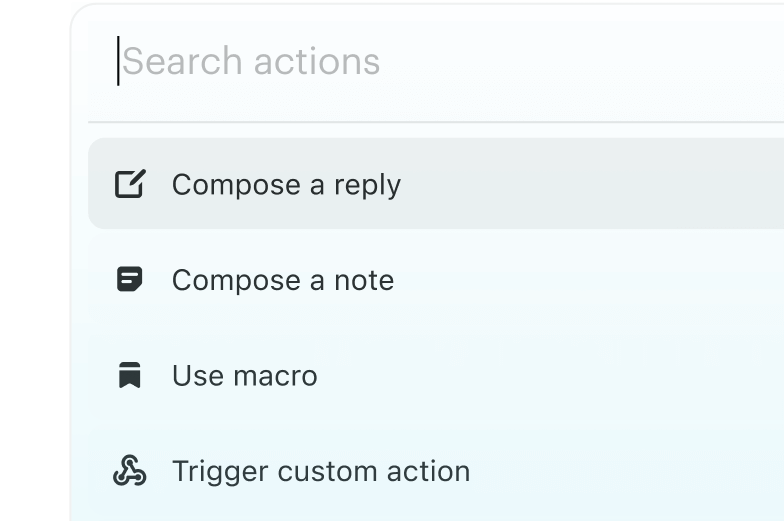Image resolution: width=784 pixels, height=521 pixels.
Task: Start an internal note via the note icon
Action: click(x=130, y=280)
